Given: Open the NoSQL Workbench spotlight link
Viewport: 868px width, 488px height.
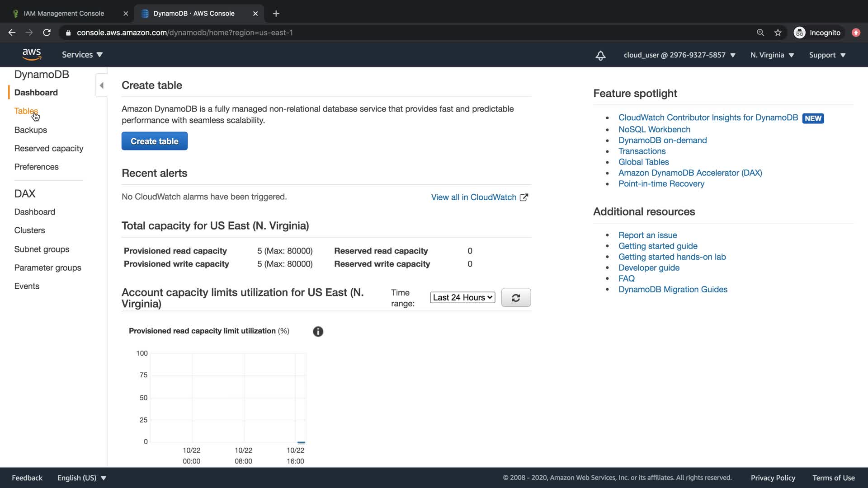Looking at the screenshot, I should pyautogui.click(x=654, y=130).
